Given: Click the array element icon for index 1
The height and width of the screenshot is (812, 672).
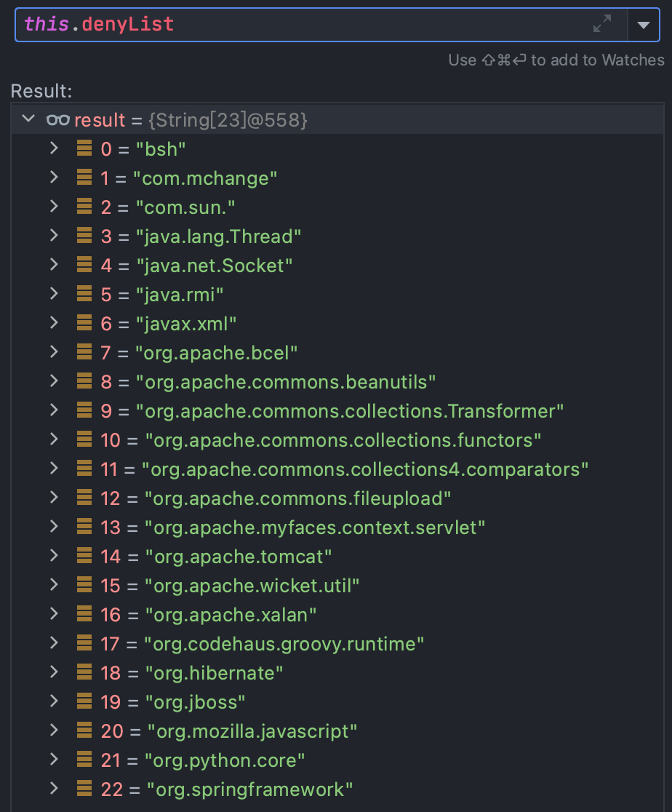Looking at the screenshot, I should (x=84, y=178).
